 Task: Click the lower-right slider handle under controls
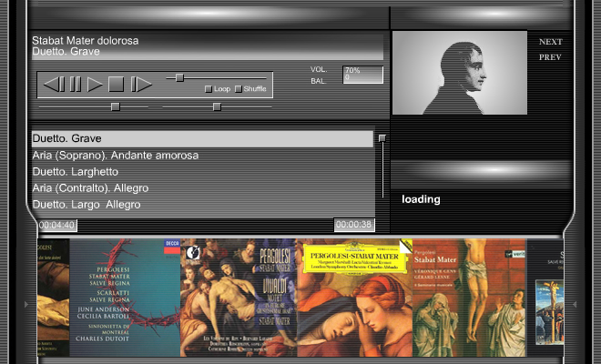click(217, 106)
